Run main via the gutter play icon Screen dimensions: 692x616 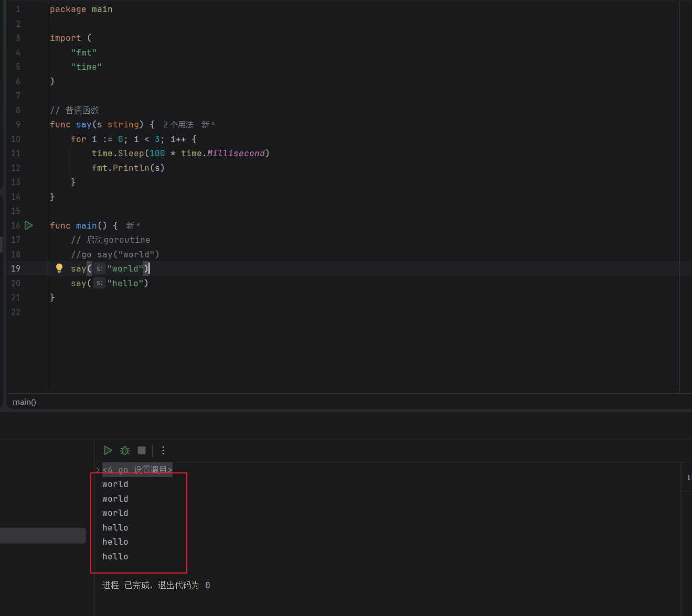[29, 225]
